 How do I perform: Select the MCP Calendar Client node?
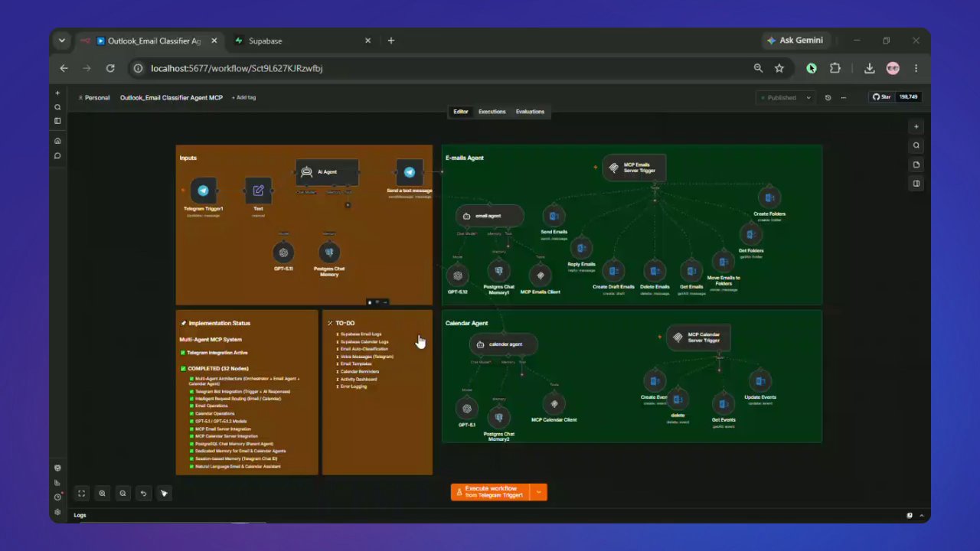click(554, 403)
